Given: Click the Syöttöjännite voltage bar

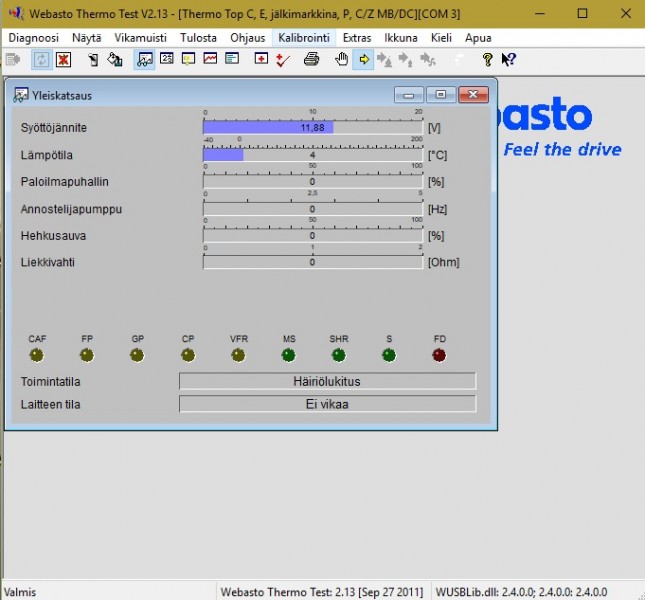Looking at the screenshot, I should click(312, 128).
